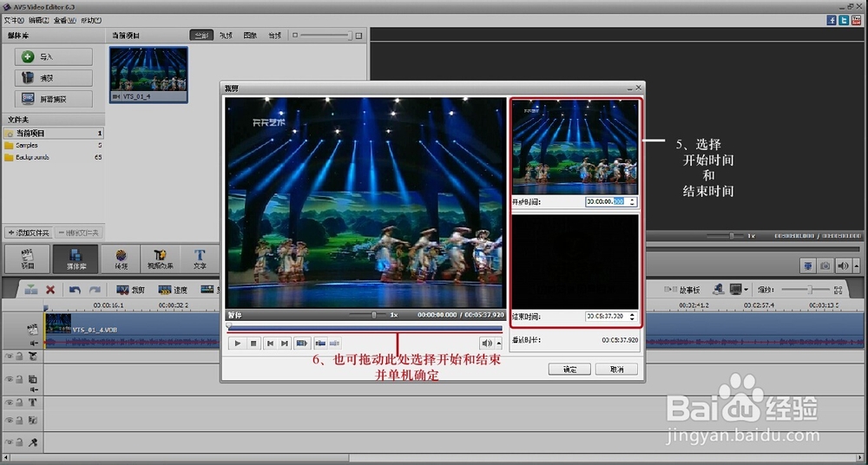Click the Redo arrow icon
This screenshot has width=868, height=465.
(x=95, y=290)
